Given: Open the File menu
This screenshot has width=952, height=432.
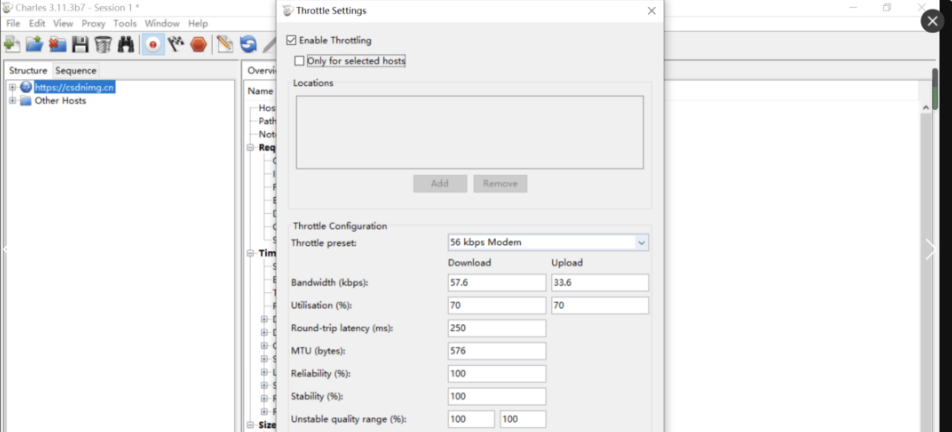Looking at the screenshot, I should (13, 24).
